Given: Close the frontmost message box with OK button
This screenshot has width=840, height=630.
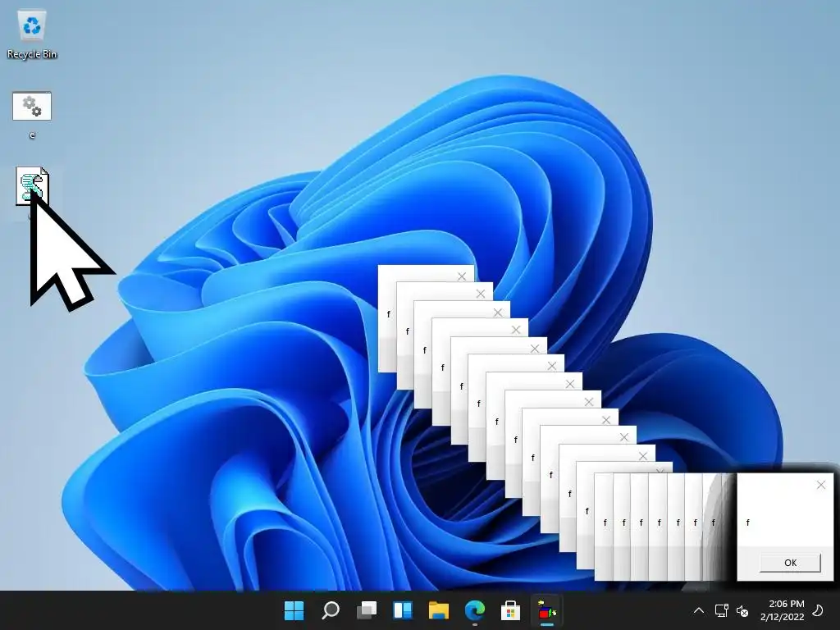Looking at the screenshot, I should tap(820, 485).
